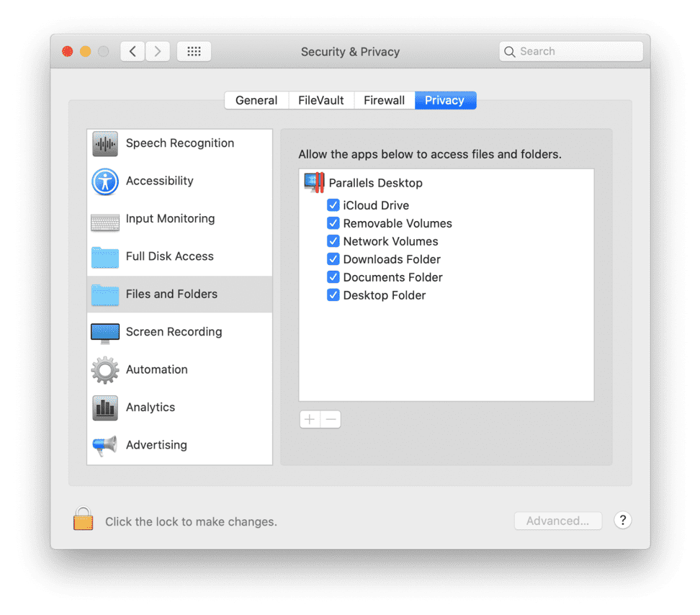Screen dimensions: 700x615
Task: Select the Accessibility icon in sidebar
Action: pos(105,181)
